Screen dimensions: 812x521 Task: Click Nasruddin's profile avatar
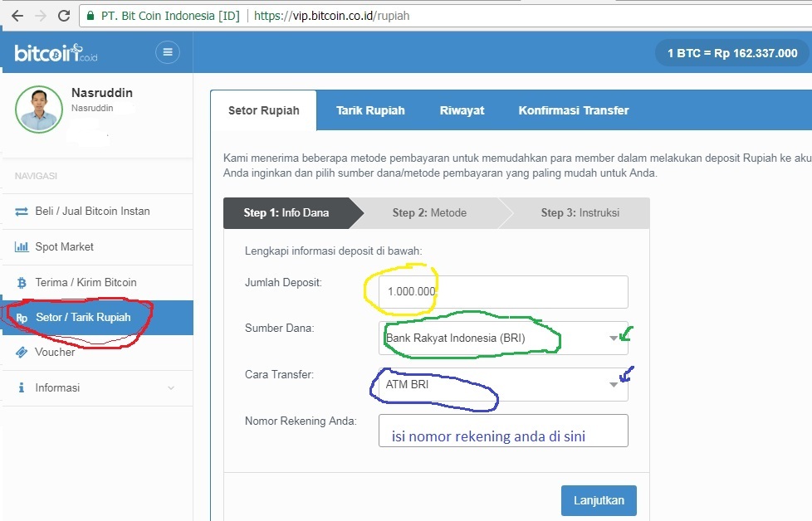[39, 110]
